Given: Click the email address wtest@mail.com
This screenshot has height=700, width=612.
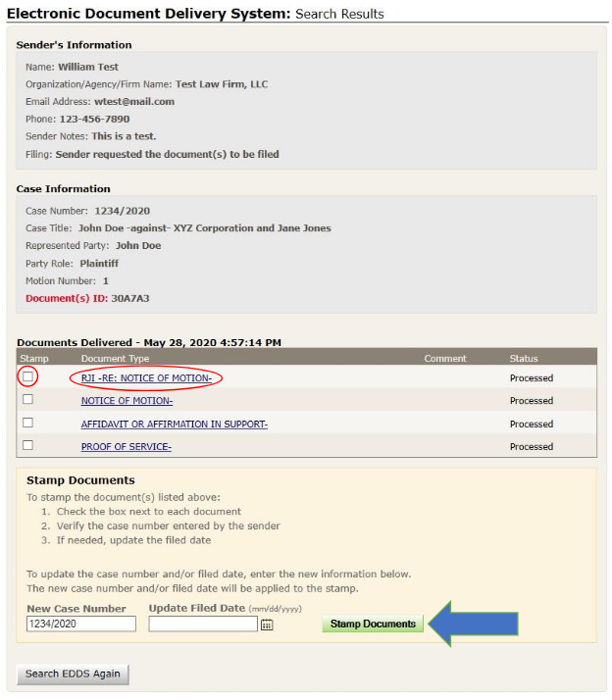Looking at the screenshot, I should pyautogui.click(x=133, y=101).
